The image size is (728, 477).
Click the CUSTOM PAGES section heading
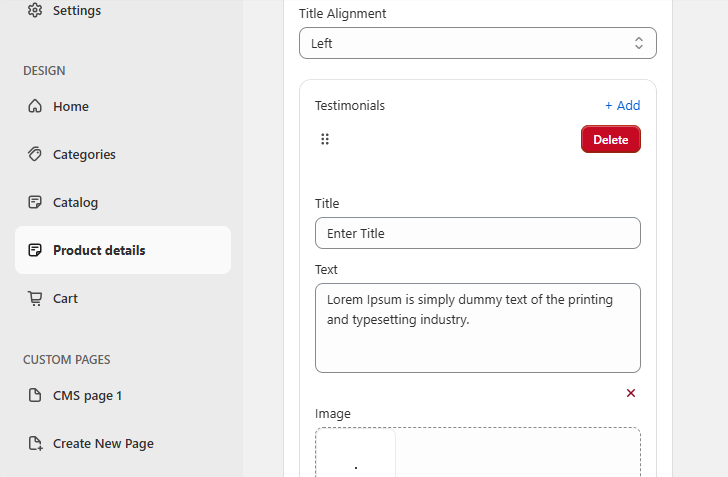[67, 359]
